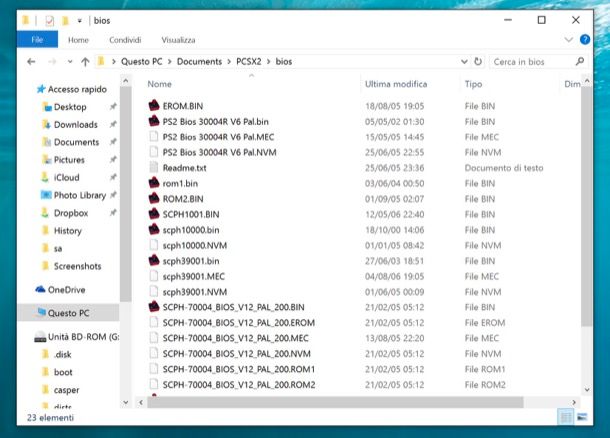
Task: Select SCPH-70004_BIOS_V12_PAL_200.EROM file name
Action: (x=238, y=323)
